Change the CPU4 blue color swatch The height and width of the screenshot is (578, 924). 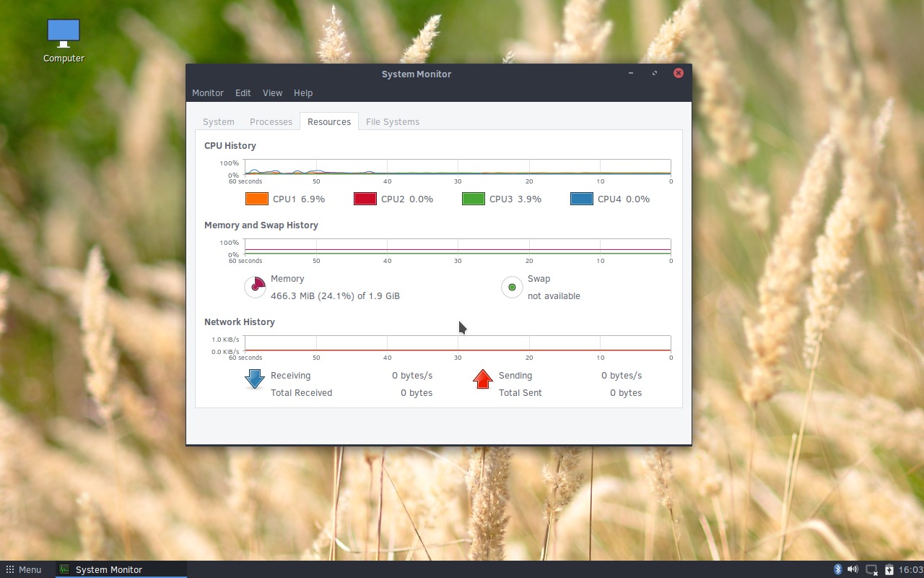(581, 198)
